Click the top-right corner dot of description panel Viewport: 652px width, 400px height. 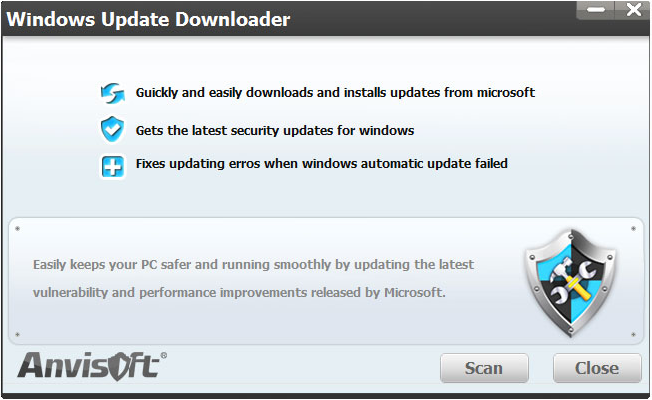coord(634,229)
